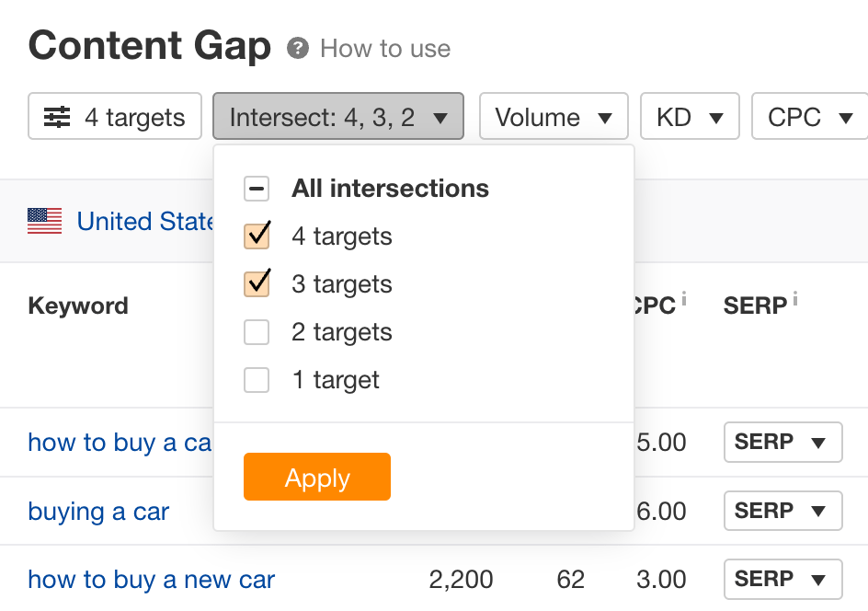Collapse the Intersect dropdown
The image size is (868, 611).
[337, 116]
